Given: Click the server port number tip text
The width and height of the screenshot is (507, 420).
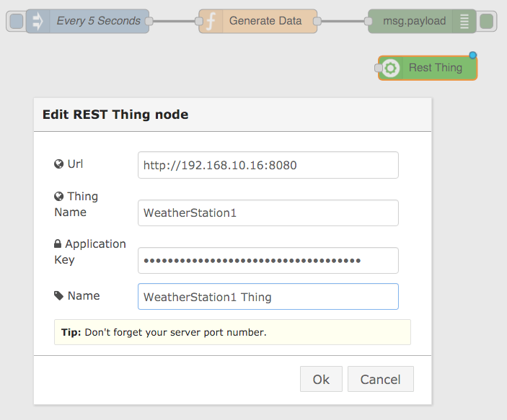Looking at the screenshot, I should pos(164,332).
